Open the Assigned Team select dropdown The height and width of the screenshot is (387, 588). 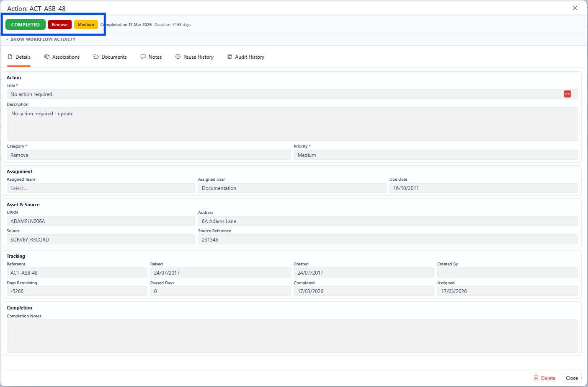101,188
